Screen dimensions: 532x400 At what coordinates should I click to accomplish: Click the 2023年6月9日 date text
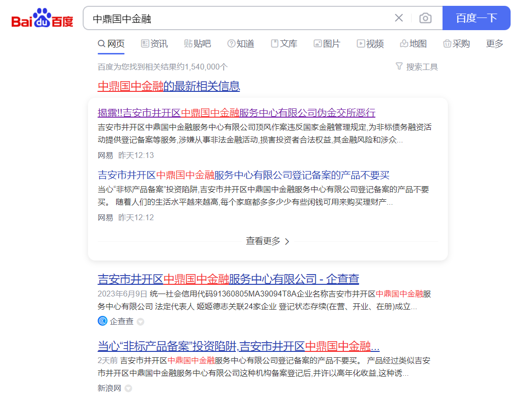pyautogui.click(x=122, y=294)
